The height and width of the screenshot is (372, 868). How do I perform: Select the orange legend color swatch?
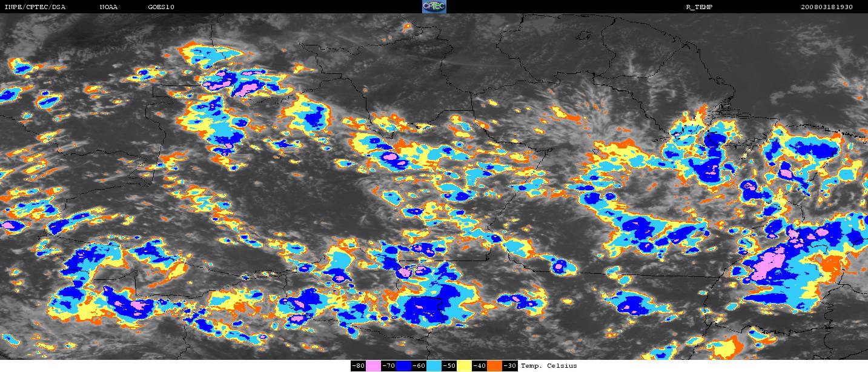coord(494,366)
